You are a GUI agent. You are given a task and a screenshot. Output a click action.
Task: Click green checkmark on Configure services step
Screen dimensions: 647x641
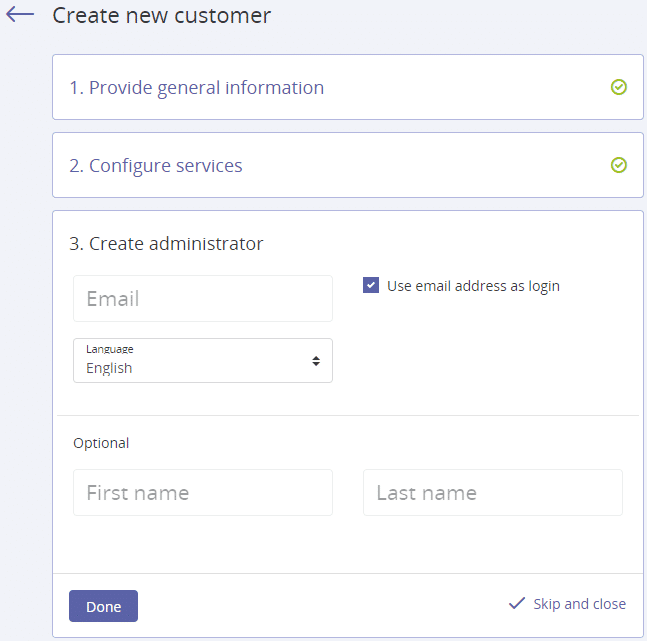pos(619,165)
